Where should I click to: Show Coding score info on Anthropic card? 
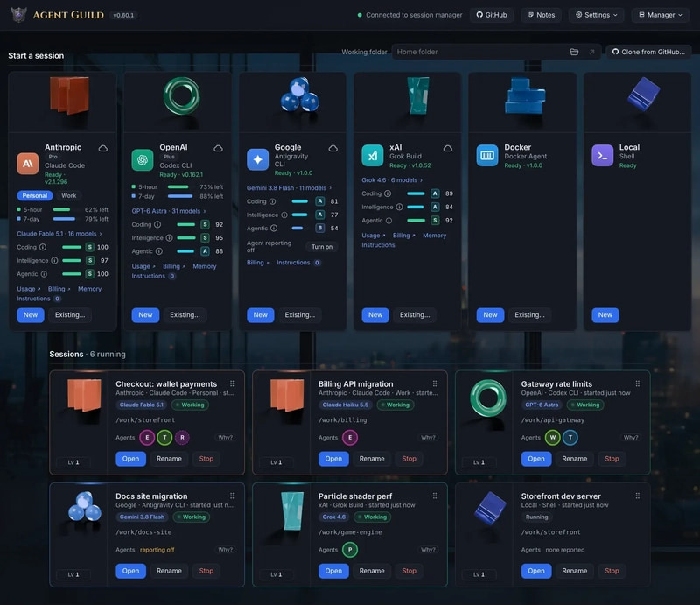pyautogui.click(x=43, y=247)
